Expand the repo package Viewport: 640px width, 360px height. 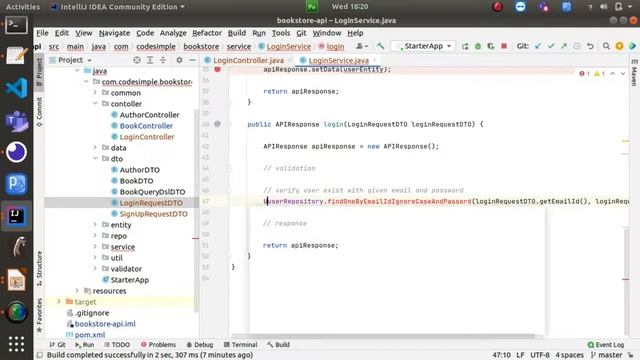[x=95, y=236]
